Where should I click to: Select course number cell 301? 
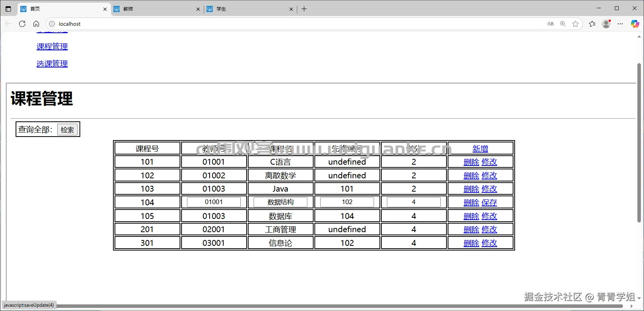pos(147,243)
